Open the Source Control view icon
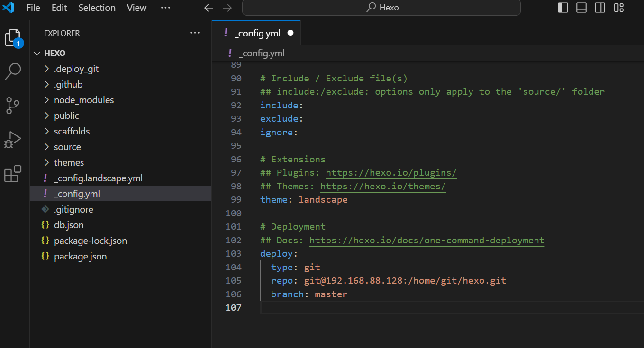 [x=13, y=106]
